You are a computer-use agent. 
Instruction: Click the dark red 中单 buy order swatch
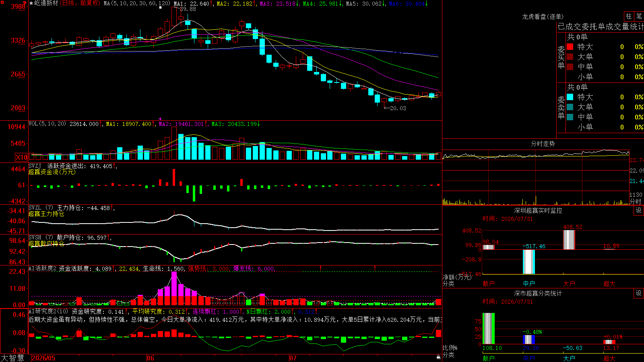coord(570,67)
